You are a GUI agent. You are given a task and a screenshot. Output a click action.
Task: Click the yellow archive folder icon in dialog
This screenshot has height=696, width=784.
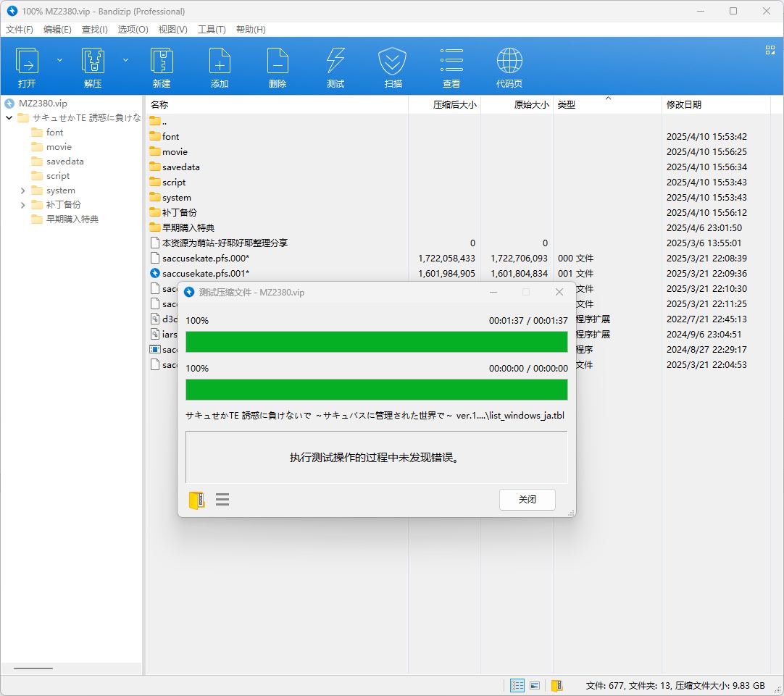click(196, 500)
